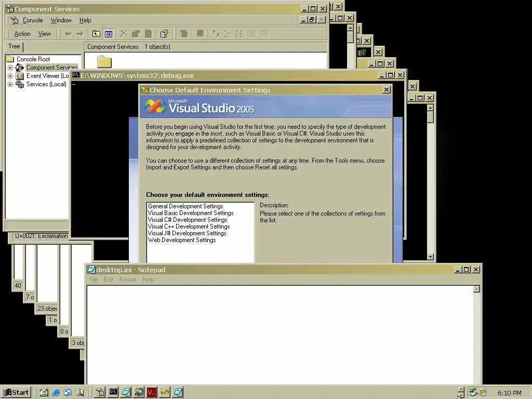Select Visual C++ Development Settings
The image size is (532, 399).
pos(189,227)
